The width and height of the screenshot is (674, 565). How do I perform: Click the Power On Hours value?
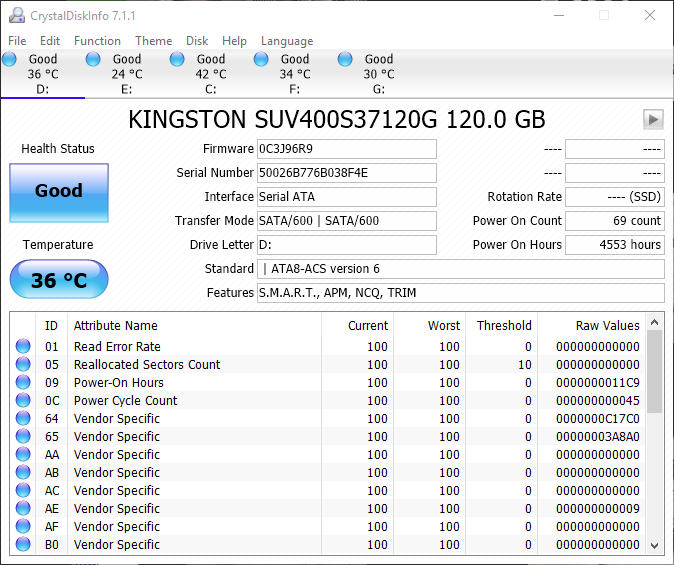[x=615, y=245]
